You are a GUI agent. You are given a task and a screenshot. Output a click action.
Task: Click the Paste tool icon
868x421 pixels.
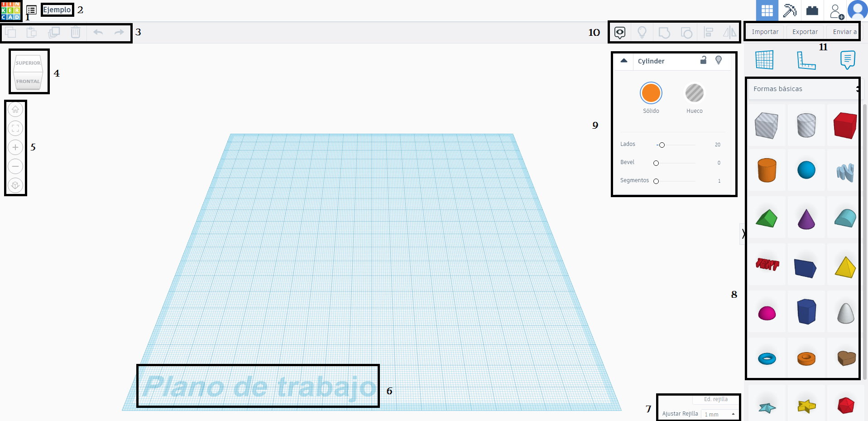pyautogui.click(x=32, y=33)
